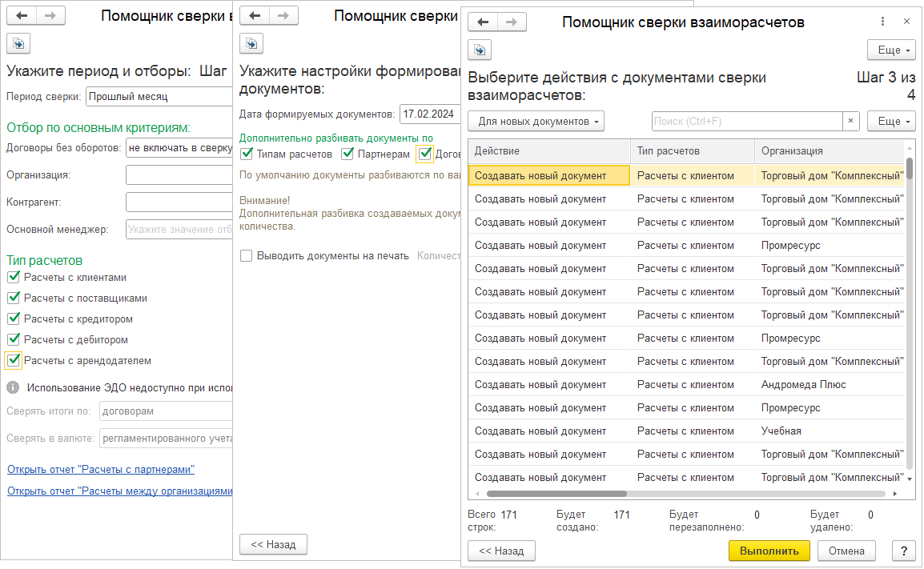Uncheck Расчеты с клиентами checkbox
Image resolution: width=924 pixels, height=569 pixels.
(x=14, y=278)
